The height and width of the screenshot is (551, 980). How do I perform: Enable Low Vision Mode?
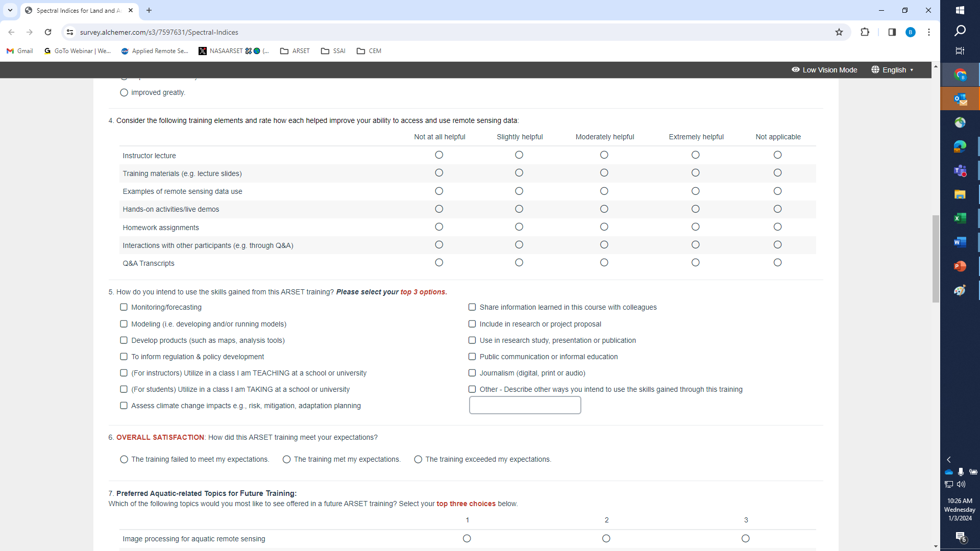(x=824, y=70)
